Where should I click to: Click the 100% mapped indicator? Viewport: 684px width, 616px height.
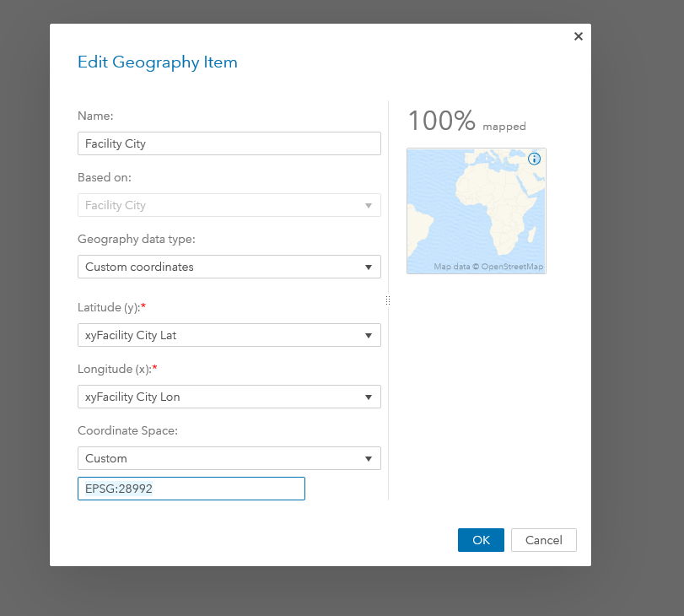[466, 122]
